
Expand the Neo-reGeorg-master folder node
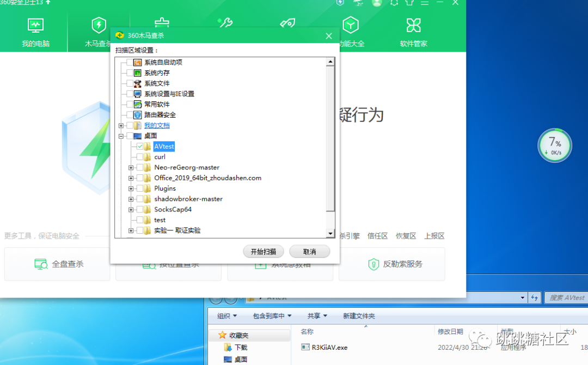131,168
